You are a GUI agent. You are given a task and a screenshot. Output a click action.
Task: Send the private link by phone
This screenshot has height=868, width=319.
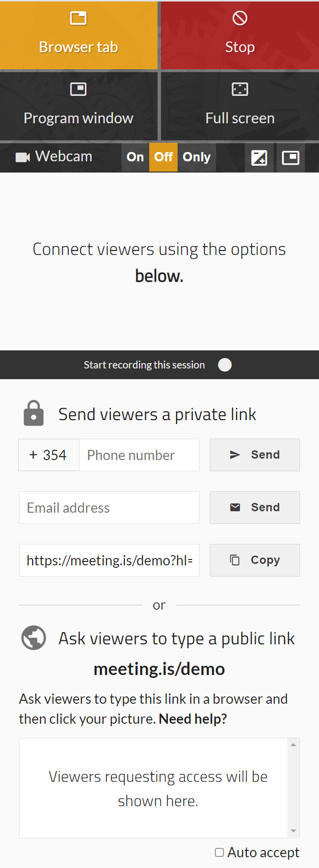(x=255, y=455)
